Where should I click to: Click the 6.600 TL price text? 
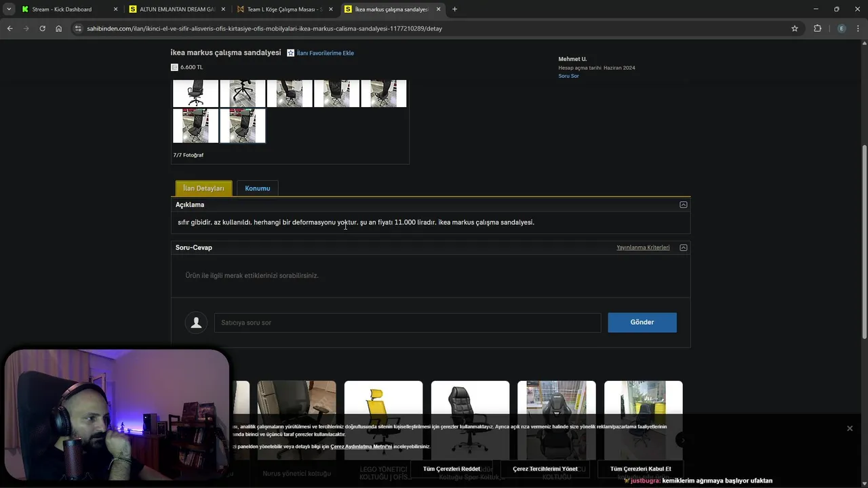click(x=191, y=67)
